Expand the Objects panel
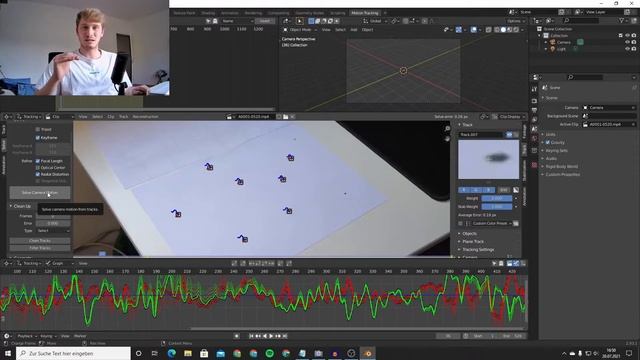640x360 pixels. pyautogui.click(x=468, y=233)
